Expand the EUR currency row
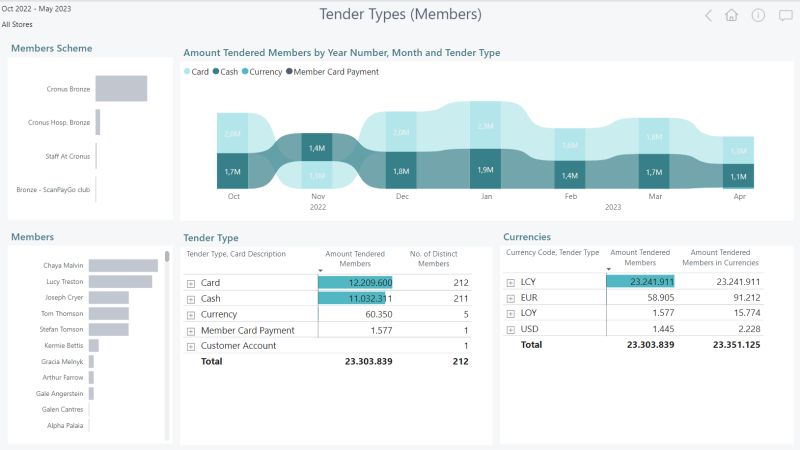The image size is (800, 450). point(511,298)
